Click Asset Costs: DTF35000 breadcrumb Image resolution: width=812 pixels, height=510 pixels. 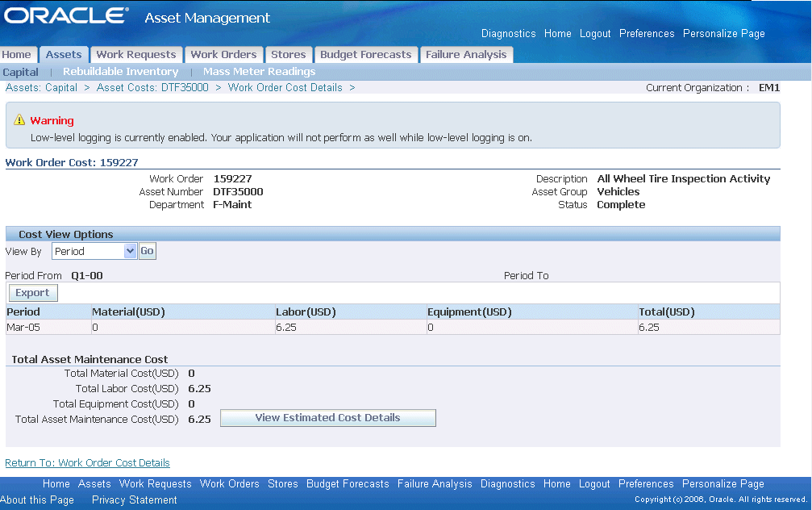point(152,88)
